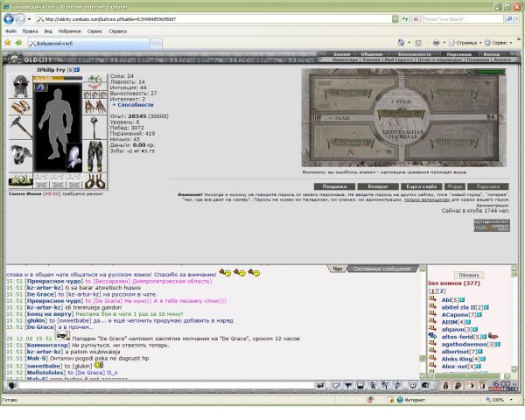
Task: Open the Справка menu
Action: [117, 31]
